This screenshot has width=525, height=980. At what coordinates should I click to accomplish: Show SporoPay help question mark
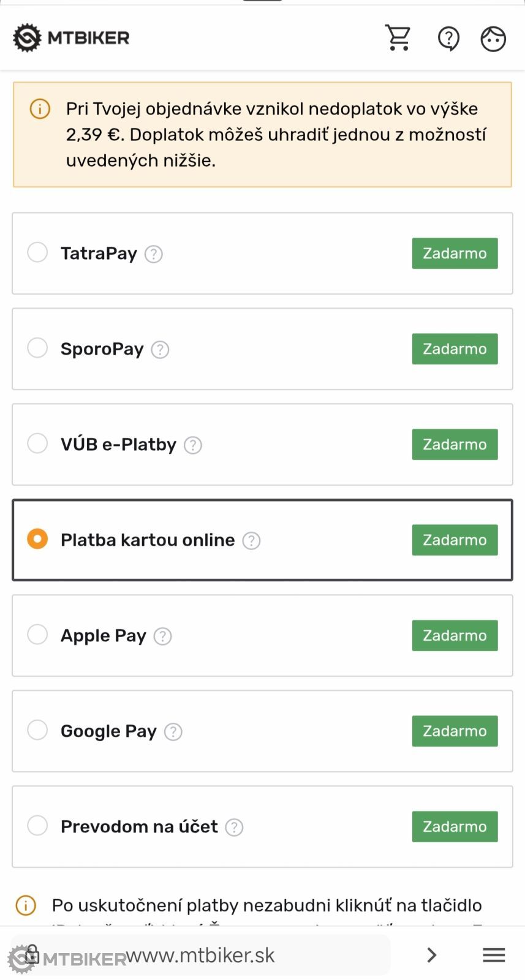tap(160, 350)
